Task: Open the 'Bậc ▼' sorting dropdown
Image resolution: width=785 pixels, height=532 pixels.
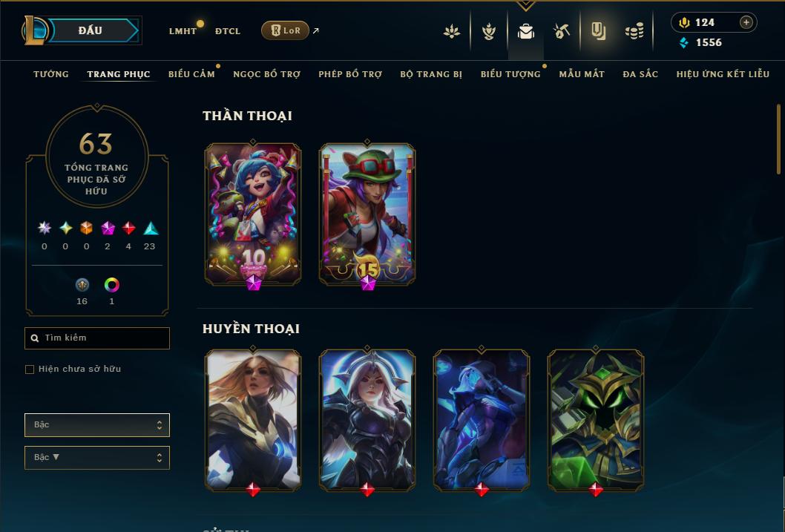Action: tap(97, 457)
